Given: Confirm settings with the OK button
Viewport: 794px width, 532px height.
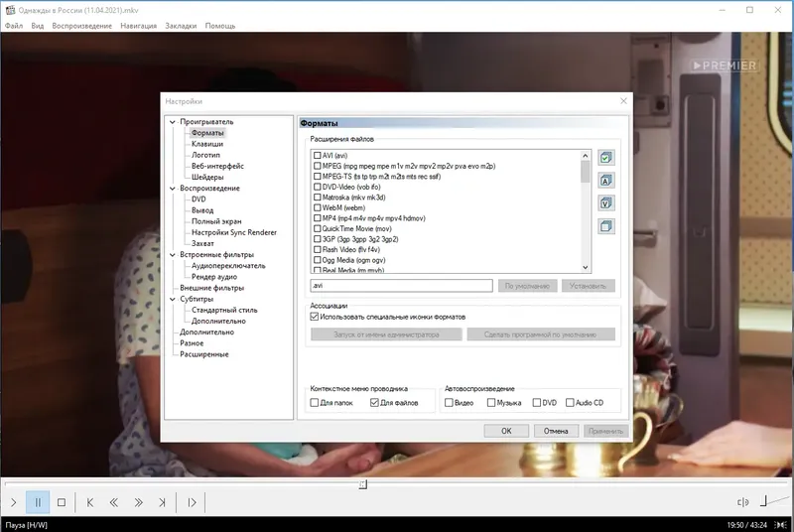Looking at the screenshot, I should click(x=506, y=431).
